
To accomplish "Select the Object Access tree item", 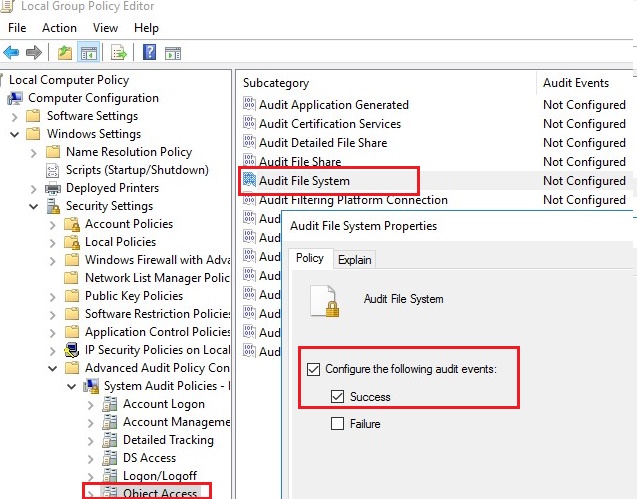I will (160, 492).
